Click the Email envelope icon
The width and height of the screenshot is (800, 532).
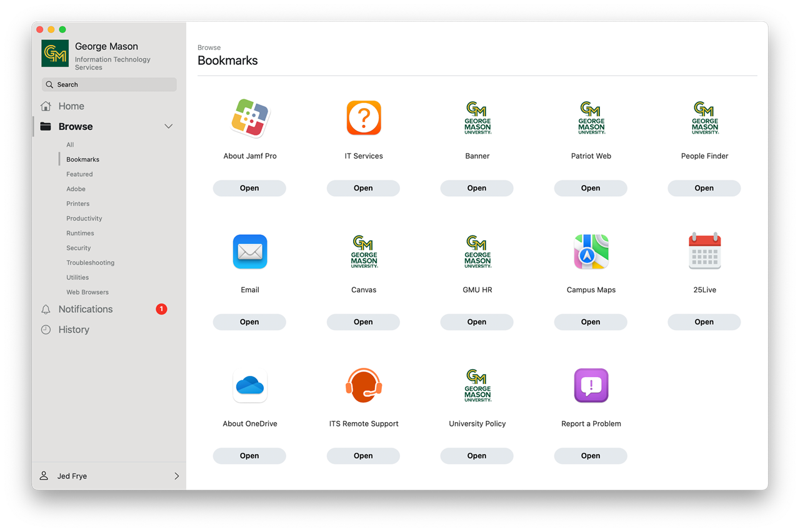[x=250, y=252]
